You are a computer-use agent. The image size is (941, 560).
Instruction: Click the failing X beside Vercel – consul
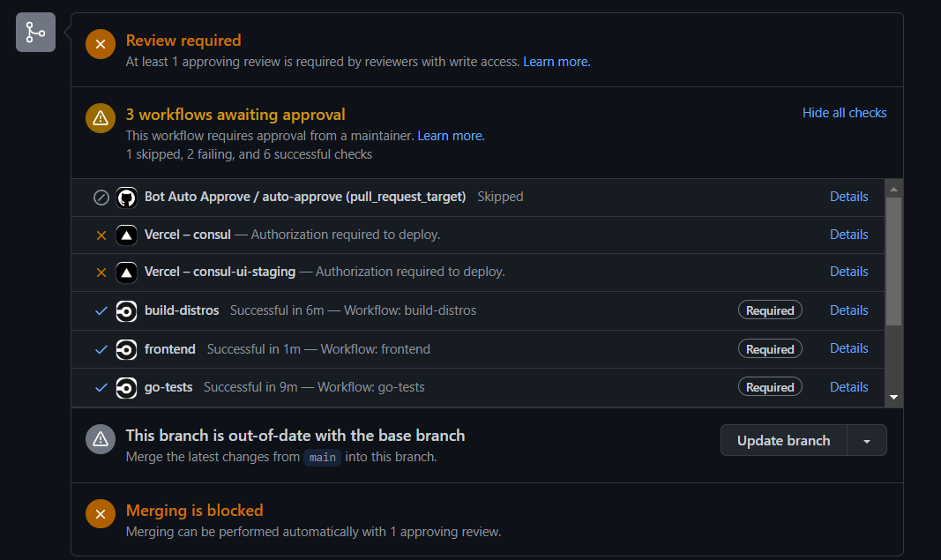click(x=101, y=235)
